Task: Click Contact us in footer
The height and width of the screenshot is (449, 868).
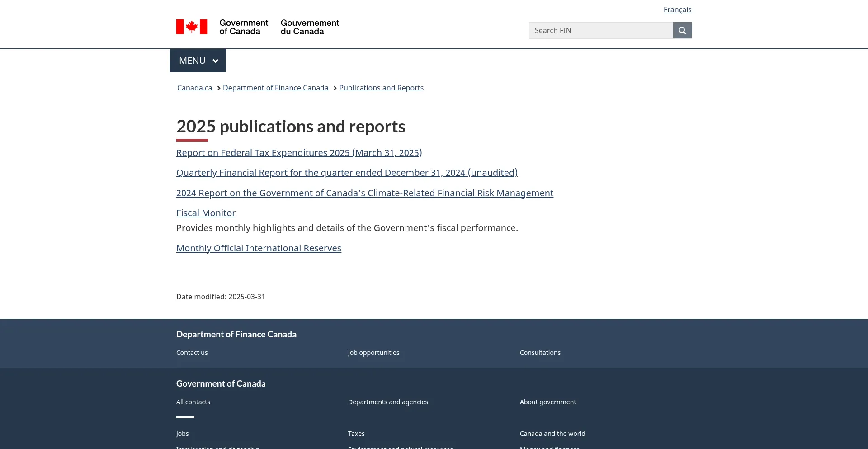Action: (192, 353)
